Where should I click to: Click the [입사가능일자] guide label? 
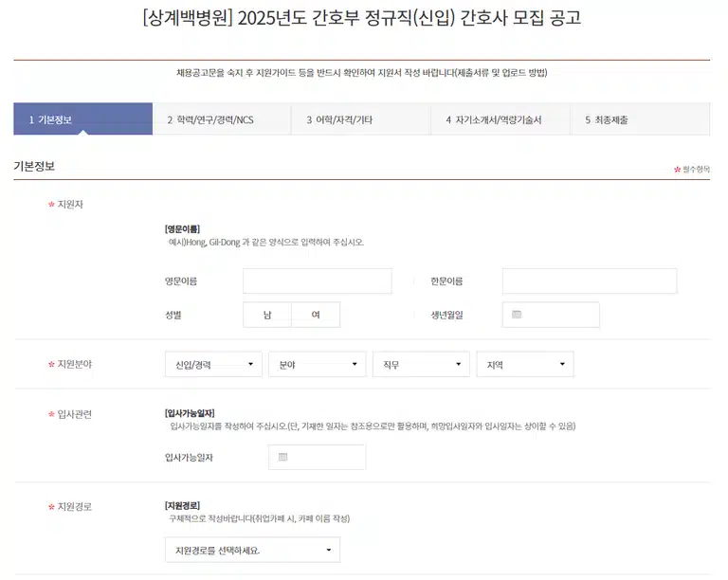(190, 413)
